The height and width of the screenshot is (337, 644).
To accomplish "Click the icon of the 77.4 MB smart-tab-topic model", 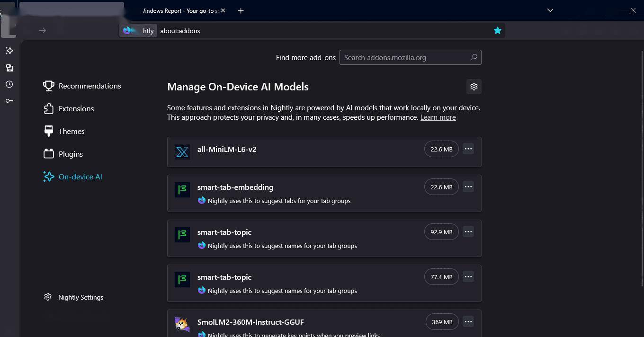I will click(x=182, y=280).
